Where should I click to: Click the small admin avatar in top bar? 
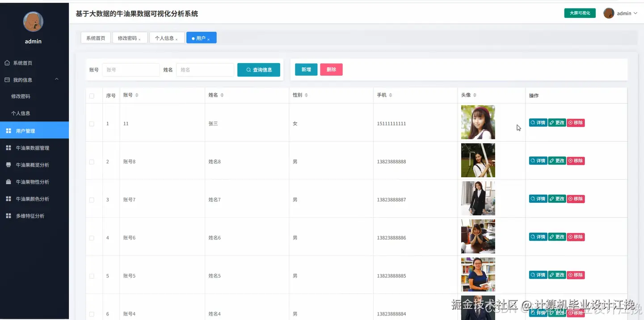pyautogui.click(x=609, y=13)
